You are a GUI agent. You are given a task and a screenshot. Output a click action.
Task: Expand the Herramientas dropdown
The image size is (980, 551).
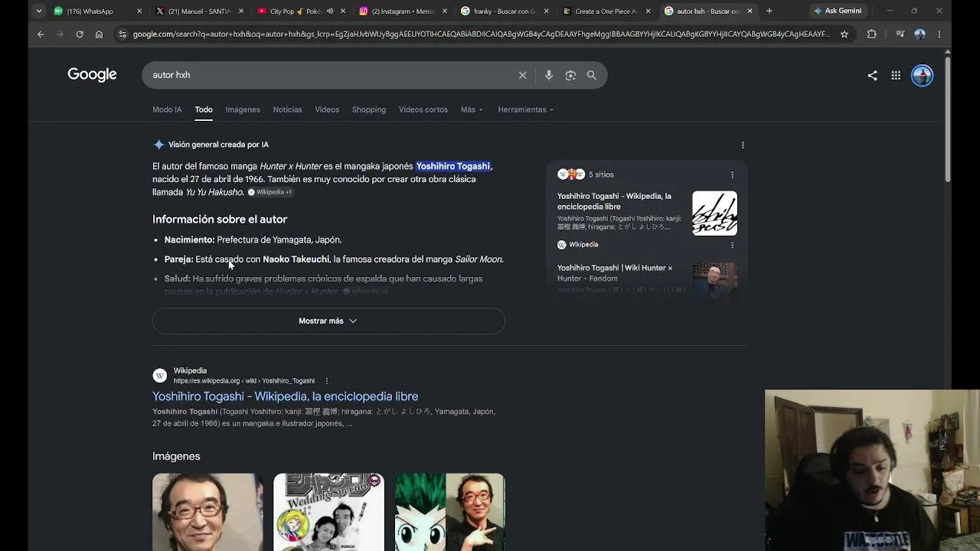pyautogui.click(x=525, y=109)
